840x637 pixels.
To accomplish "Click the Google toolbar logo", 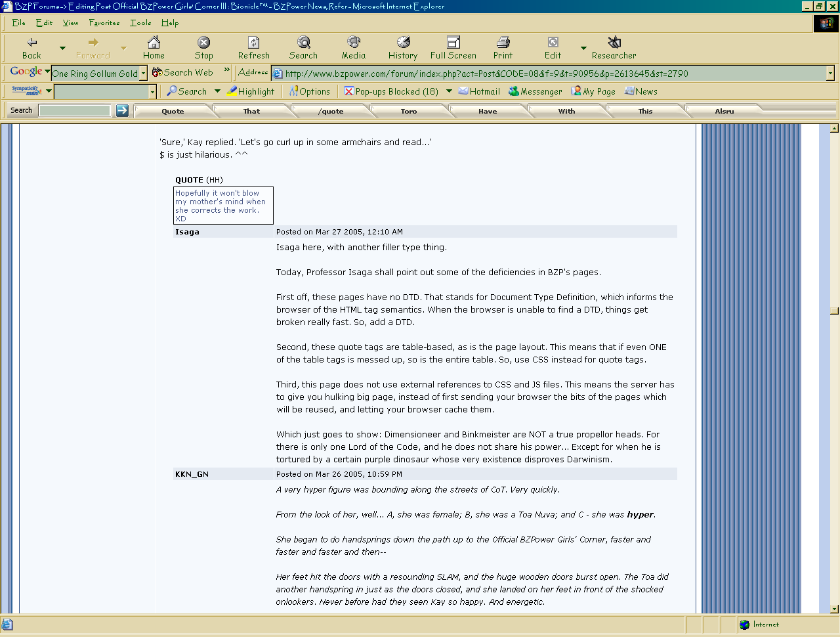I will [x=26, y=72].
